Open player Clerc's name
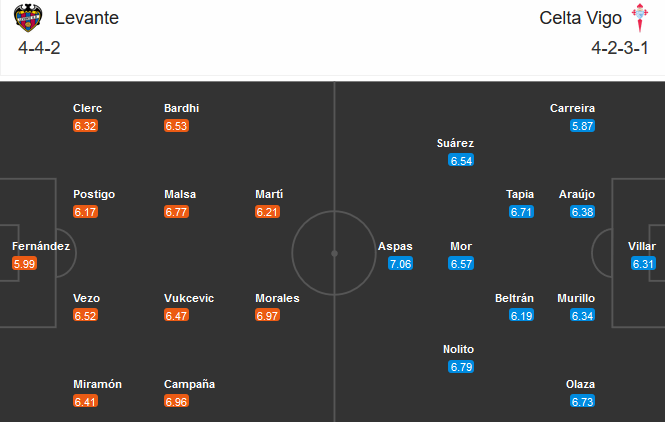Screen dimensions: 665x422 tap(88, 108)
